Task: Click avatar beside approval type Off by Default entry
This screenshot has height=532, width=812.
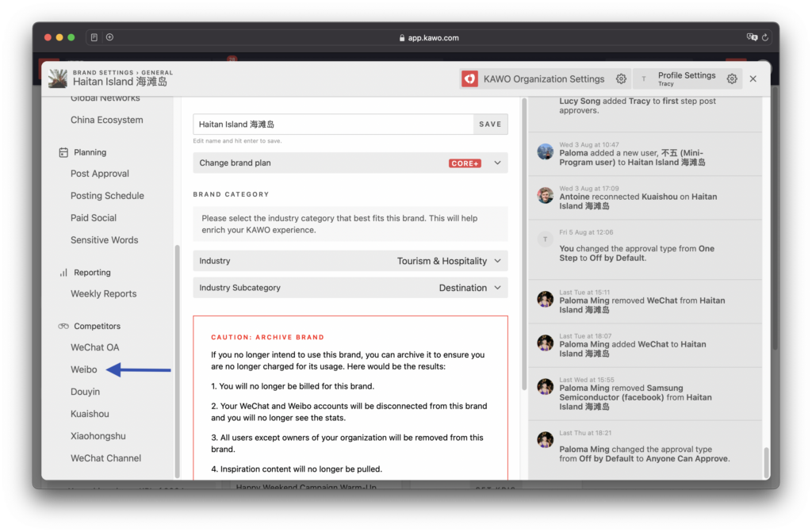Action: point(546,239)
